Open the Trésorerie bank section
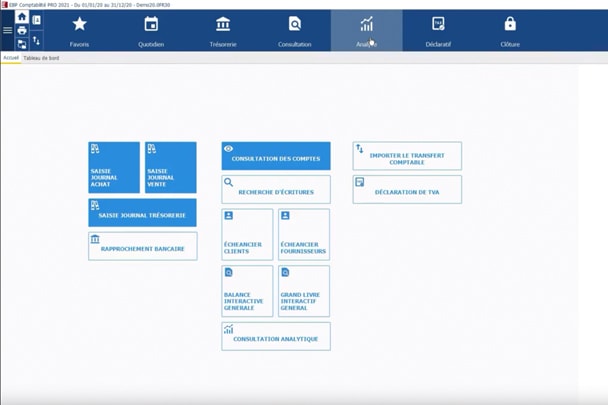Viewport: 608px width, 405px height. pos(222,30)
